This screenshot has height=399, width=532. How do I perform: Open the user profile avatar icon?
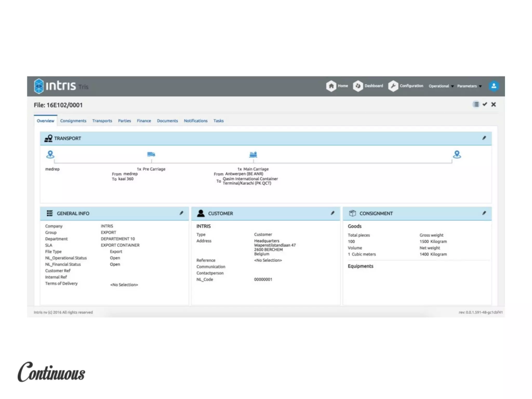click(494, 86)
